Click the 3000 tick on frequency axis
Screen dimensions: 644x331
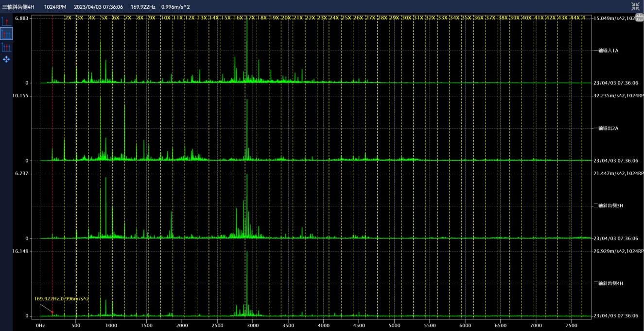click(x=253, y=325)
